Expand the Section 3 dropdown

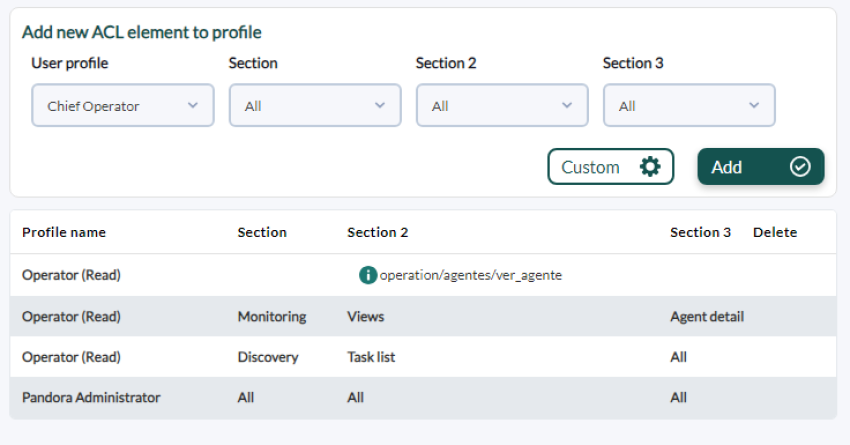pos(689,106)
